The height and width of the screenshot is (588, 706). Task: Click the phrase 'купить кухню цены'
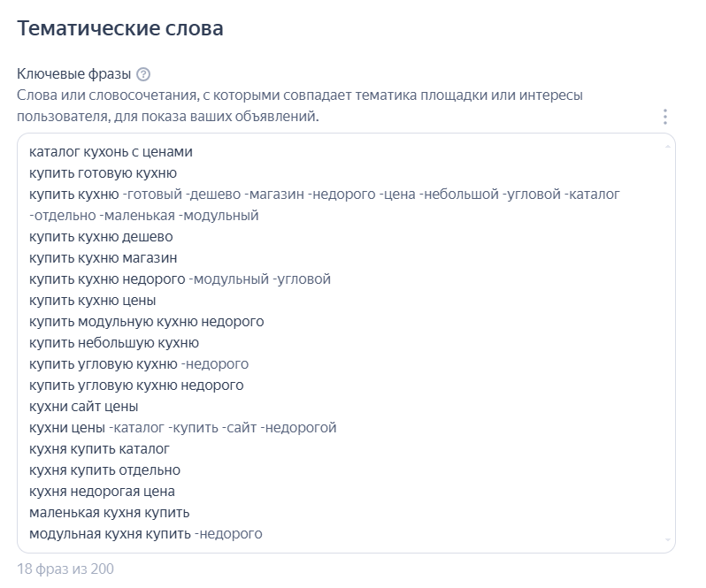93,301
